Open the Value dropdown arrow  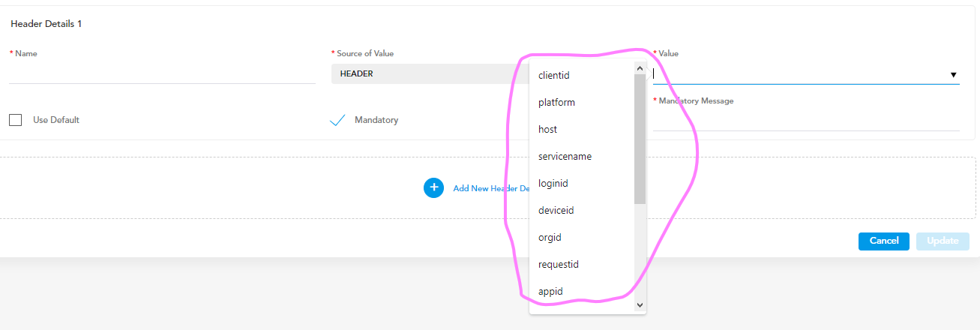coord(954,75)
